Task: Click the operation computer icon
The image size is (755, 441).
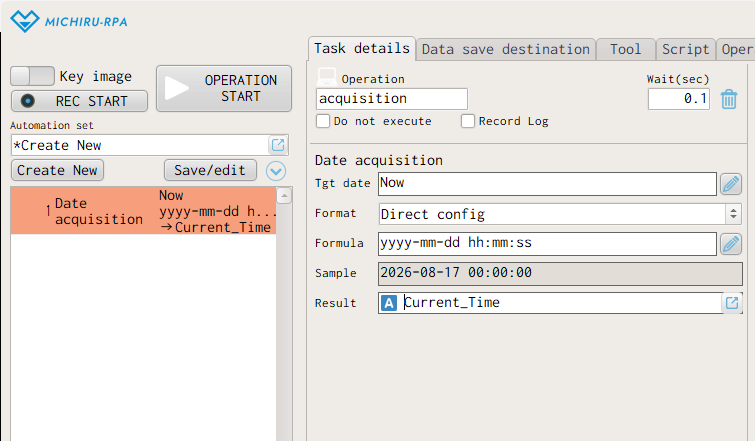Action: coord(326,77)
